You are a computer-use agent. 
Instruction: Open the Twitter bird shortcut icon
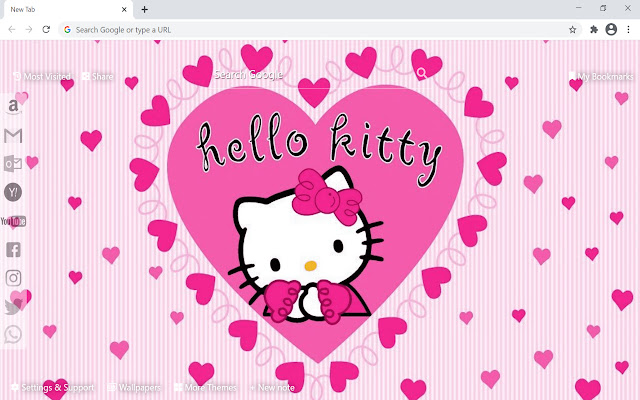(x=13, y=307)
